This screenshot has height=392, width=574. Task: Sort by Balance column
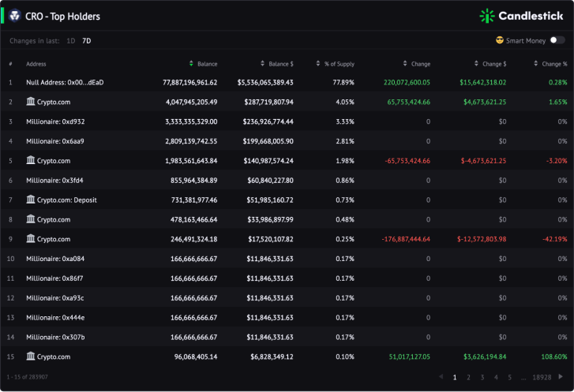coord(203,64)
